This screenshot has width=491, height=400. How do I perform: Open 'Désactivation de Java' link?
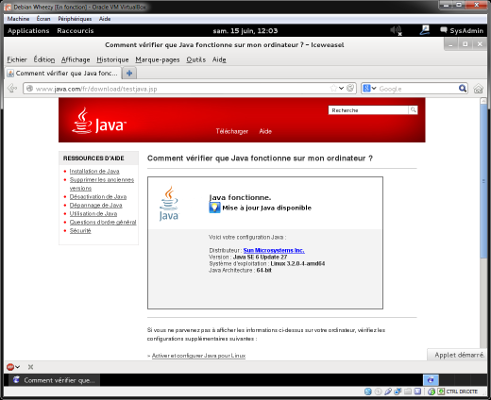coord(98,197)
